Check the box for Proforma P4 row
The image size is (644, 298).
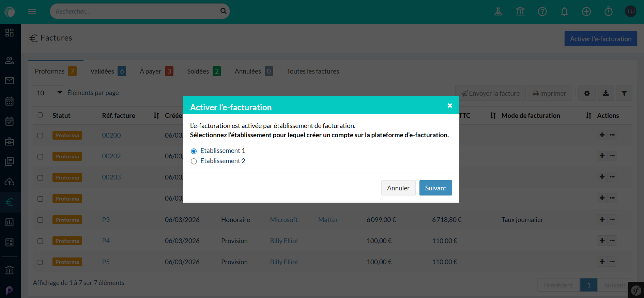(x=40, y=241)
